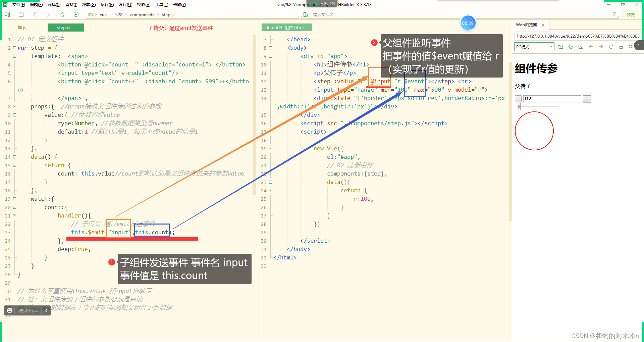
Task: Select the star favorites icon in the toolbar
Action: pyautogui.click(x=62, y=14)
